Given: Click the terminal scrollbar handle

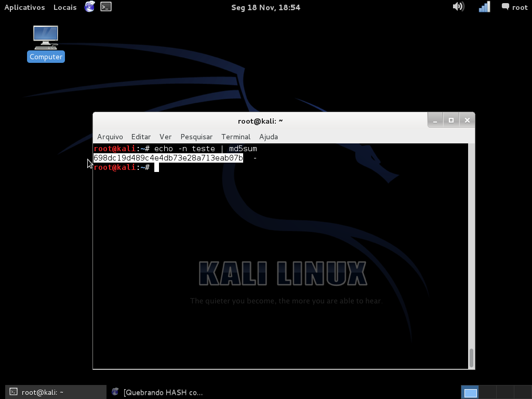Looking at the screenshot, I should [471, 358].
